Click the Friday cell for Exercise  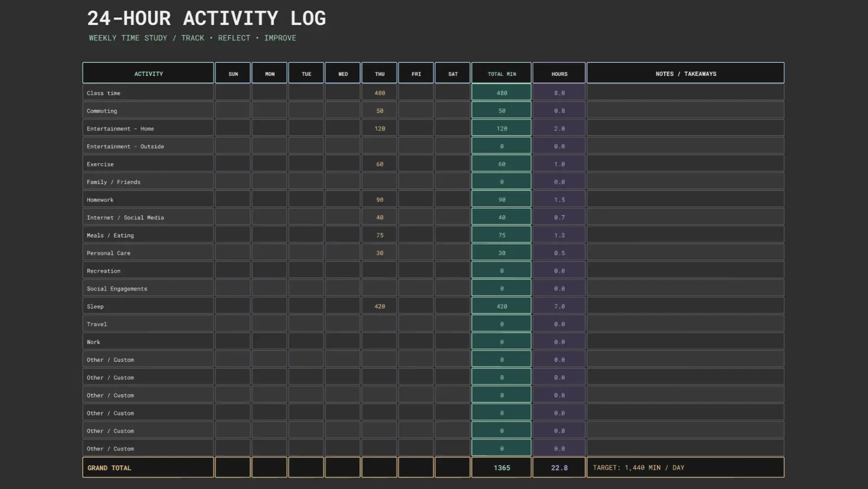coord(416,163)
